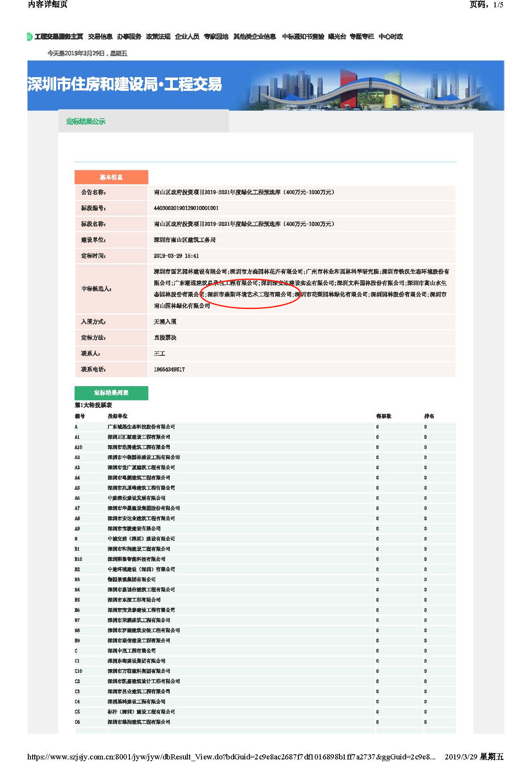Open 其他类企业信息 navigation item
The height and width of the screenshot is (762, 532).
pos(255,37)
